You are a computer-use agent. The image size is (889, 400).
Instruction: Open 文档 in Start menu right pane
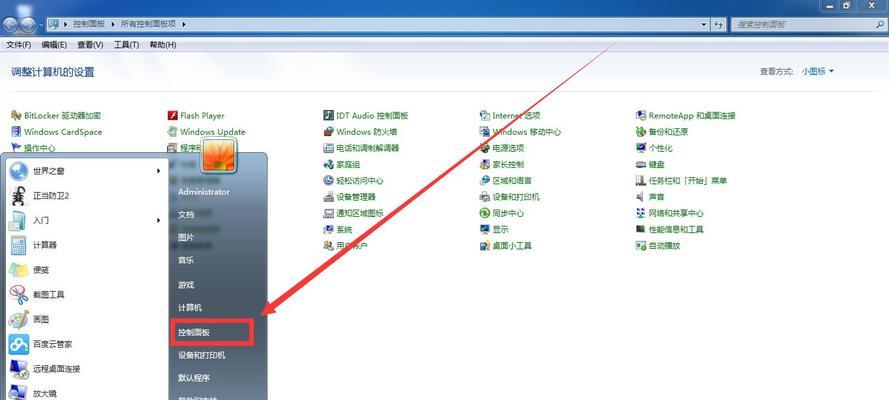click(x=186, y=215)
